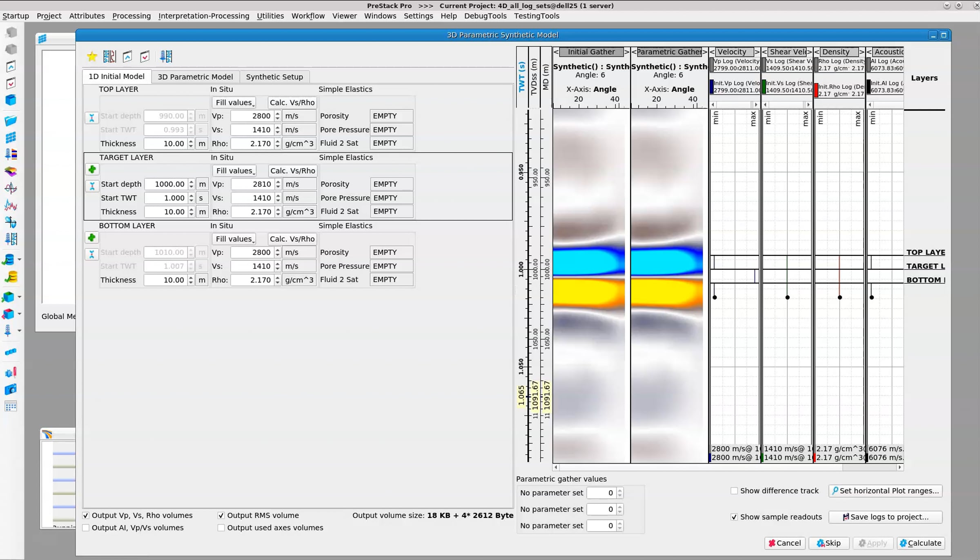Expand green-top cube sidebar dropdown arrow
Image resolution: width=980 pixels, height=560 pixels.
point(19,297)
